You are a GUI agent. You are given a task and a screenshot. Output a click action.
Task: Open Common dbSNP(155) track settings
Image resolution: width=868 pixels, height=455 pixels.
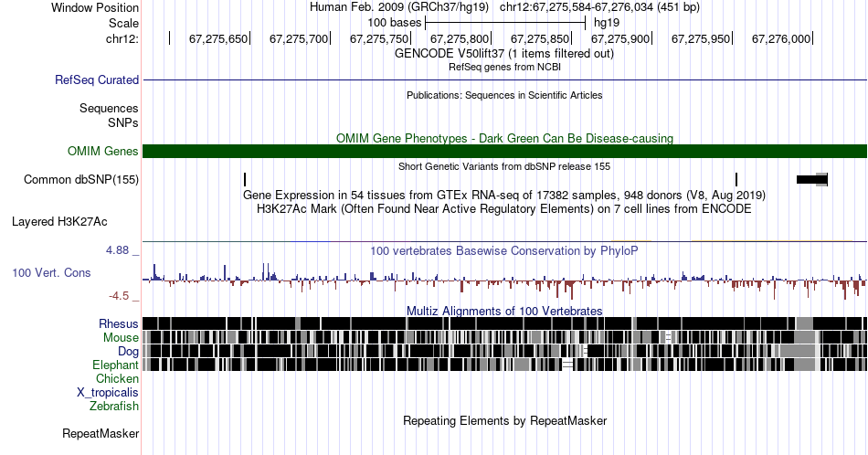(x=81, y=179)
